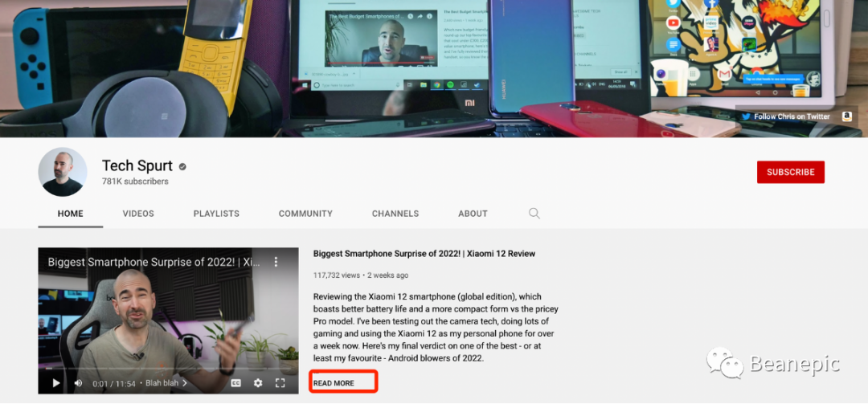Click the Amazon icon in the banner
This screenshot has width=868, height=404.
click(x=847, y=116)
